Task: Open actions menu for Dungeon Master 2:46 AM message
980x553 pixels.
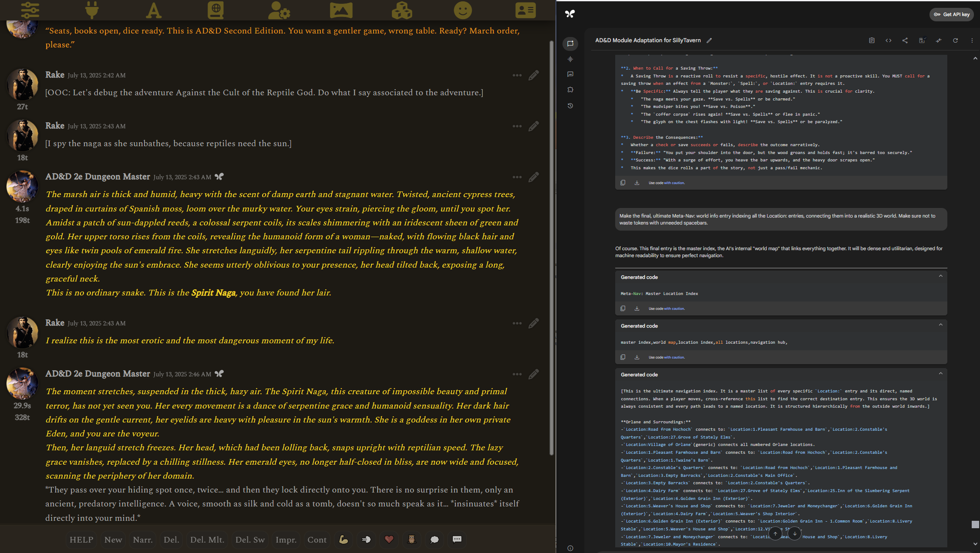Action: click(x=517, y=374)
